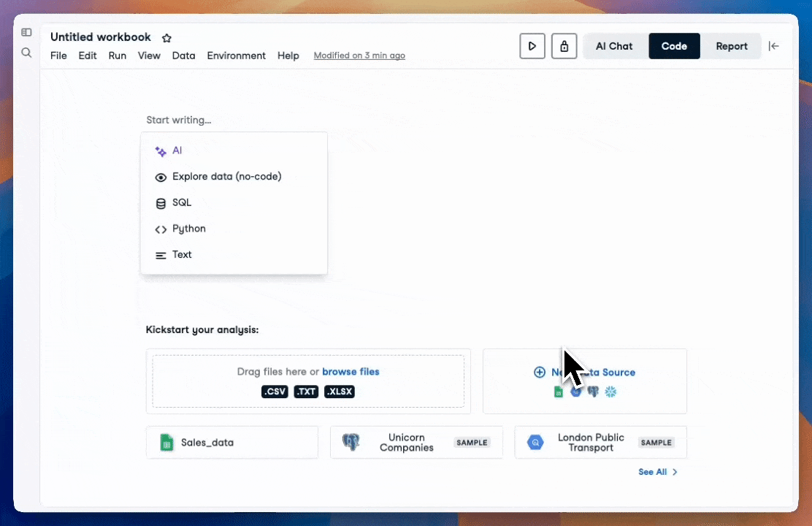
Task: Click the PostgreSQL elephant icon under Data Source
Action: 593,392
